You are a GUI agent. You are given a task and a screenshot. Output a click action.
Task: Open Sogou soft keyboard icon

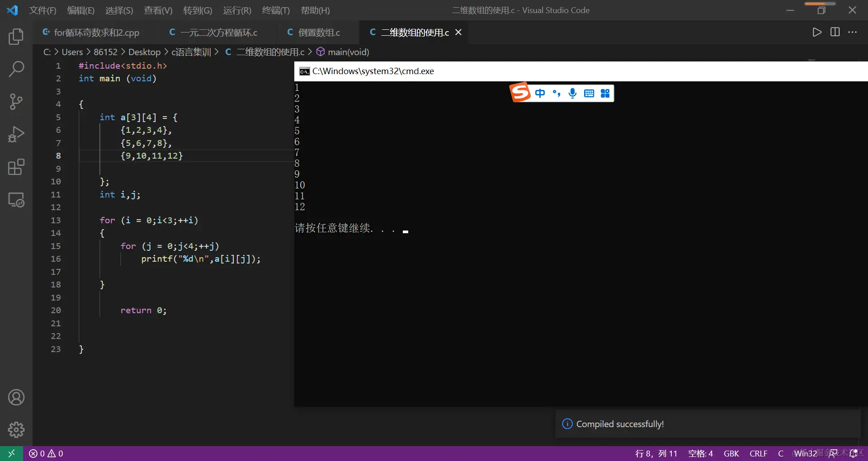(x=589, y=93)
